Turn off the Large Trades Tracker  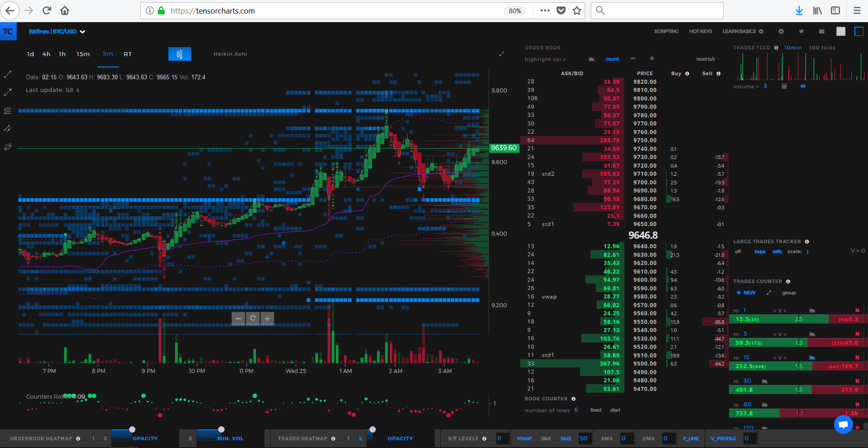coord(737,251)
